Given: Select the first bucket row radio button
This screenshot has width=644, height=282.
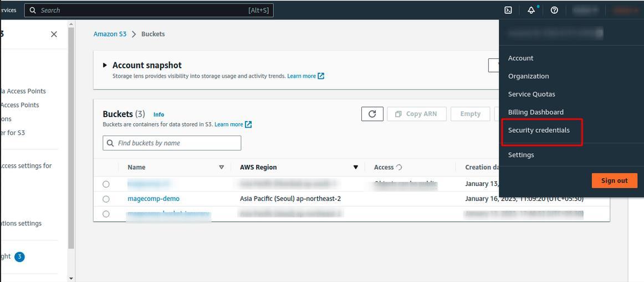Looking at the screenshot, I should pyautogui.click(x=106, y=184).
